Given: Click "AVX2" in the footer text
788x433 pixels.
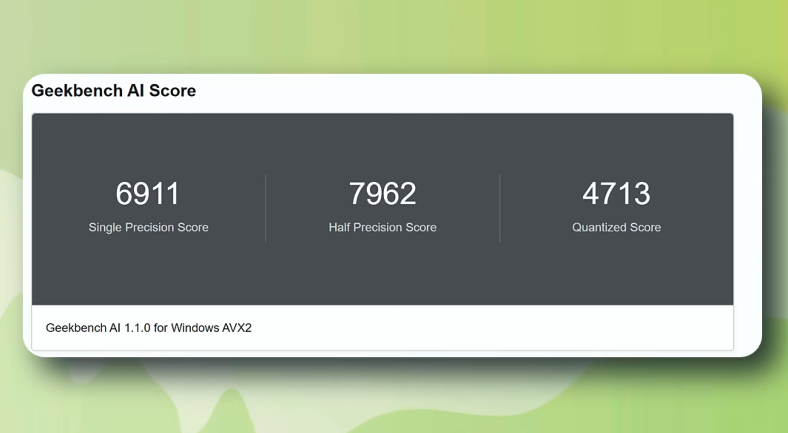Looking at the screenshot, I should 237,328.
